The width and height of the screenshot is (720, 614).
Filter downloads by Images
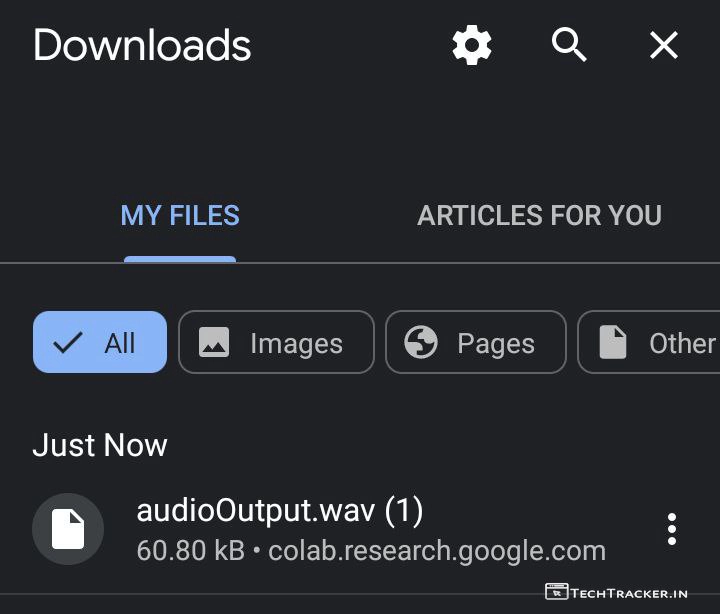[276, 342]
